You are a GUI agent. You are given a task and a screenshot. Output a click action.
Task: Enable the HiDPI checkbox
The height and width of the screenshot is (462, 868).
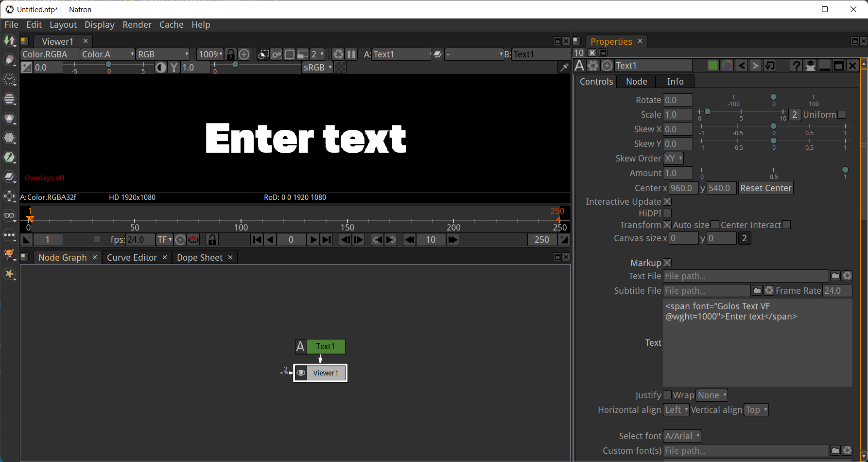pos(667,213)
